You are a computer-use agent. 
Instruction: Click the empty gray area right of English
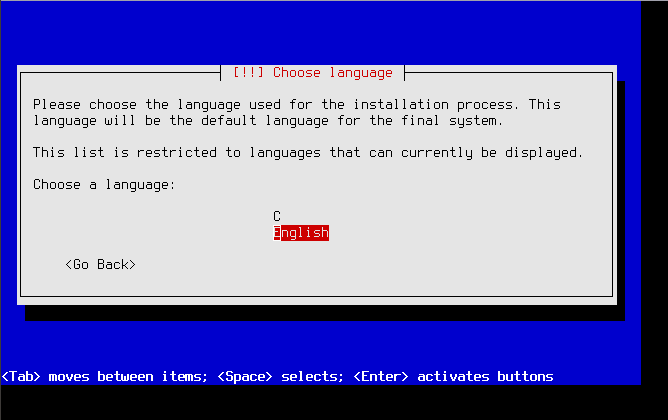[469, 233]
